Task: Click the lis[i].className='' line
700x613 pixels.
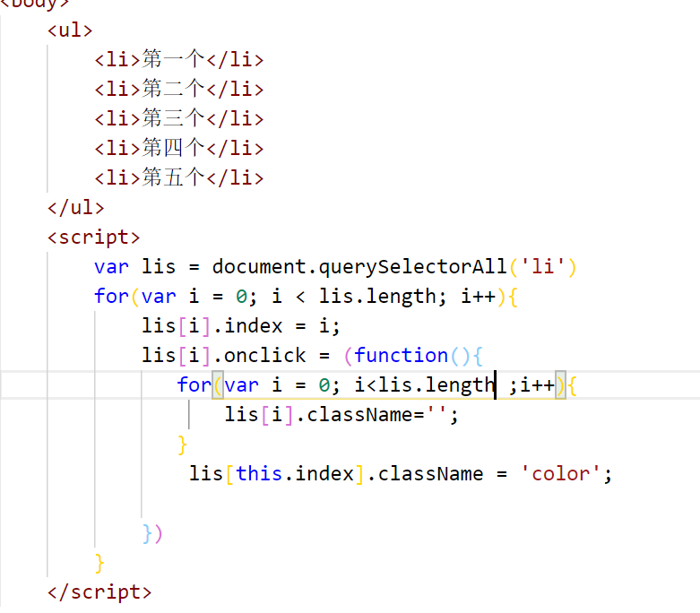Action: click(x=341, y=415)
